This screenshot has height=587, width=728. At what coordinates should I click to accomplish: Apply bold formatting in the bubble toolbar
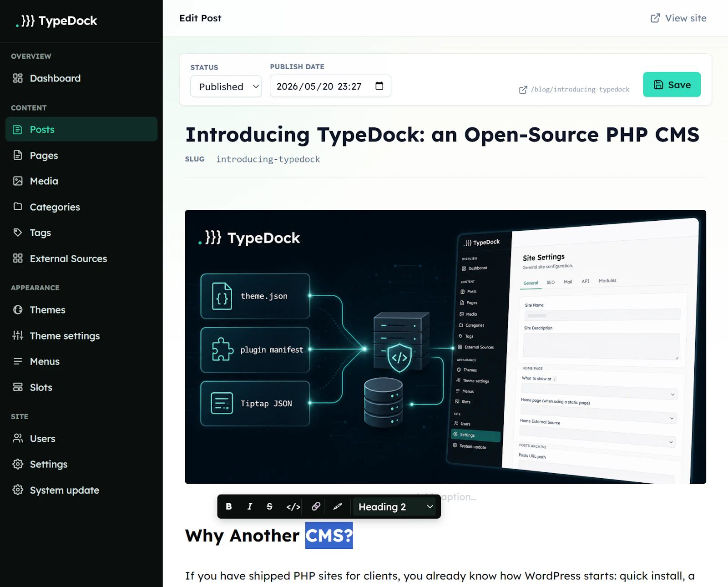click(229, 506)
